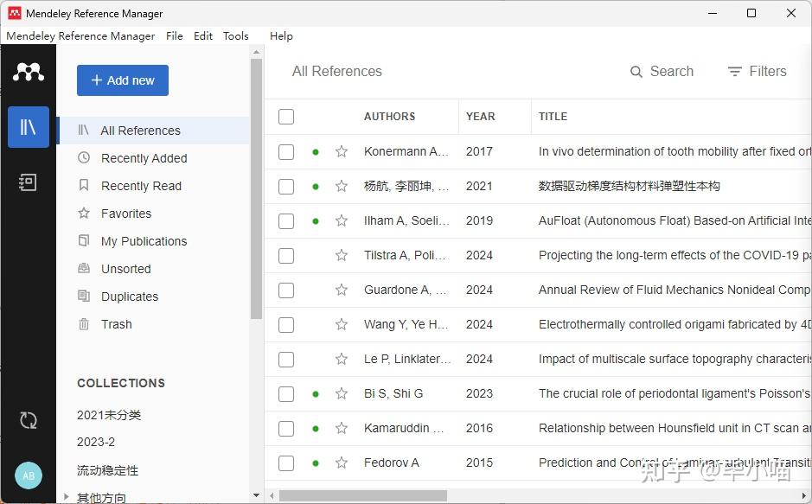Screen dimensions: 812x504
Task: Check the Bi S, Shi G row checkbox
Action: pos(286,394)
